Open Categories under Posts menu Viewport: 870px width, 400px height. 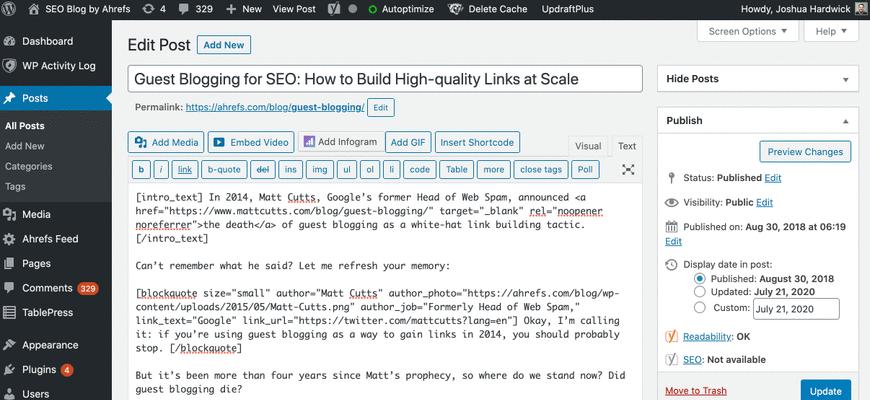click(28, 166)
